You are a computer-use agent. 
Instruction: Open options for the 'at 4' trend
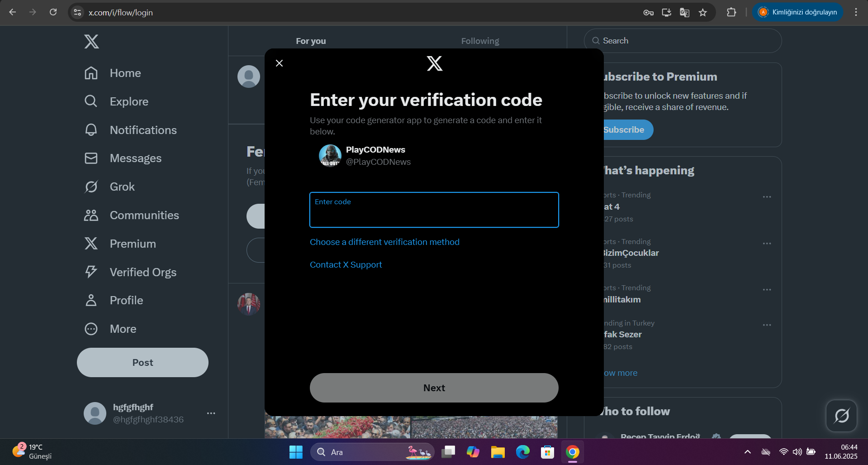(x=767, y=197)
